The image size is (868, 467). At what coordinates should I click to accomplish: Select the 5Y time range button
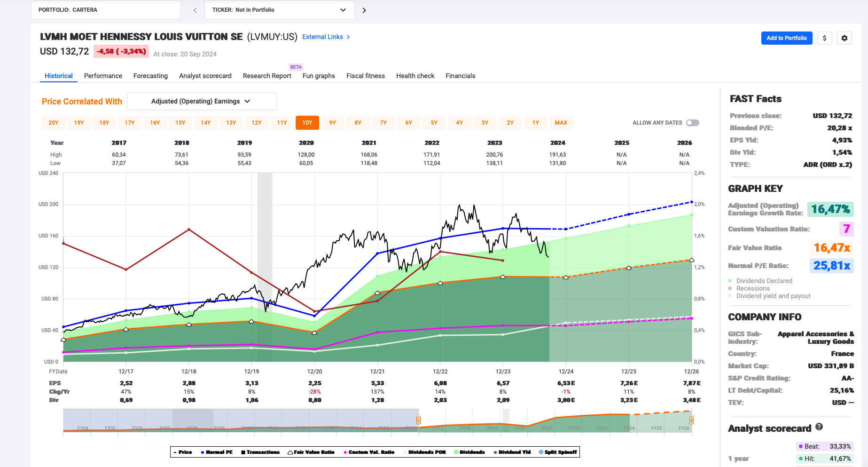(434, 123)
